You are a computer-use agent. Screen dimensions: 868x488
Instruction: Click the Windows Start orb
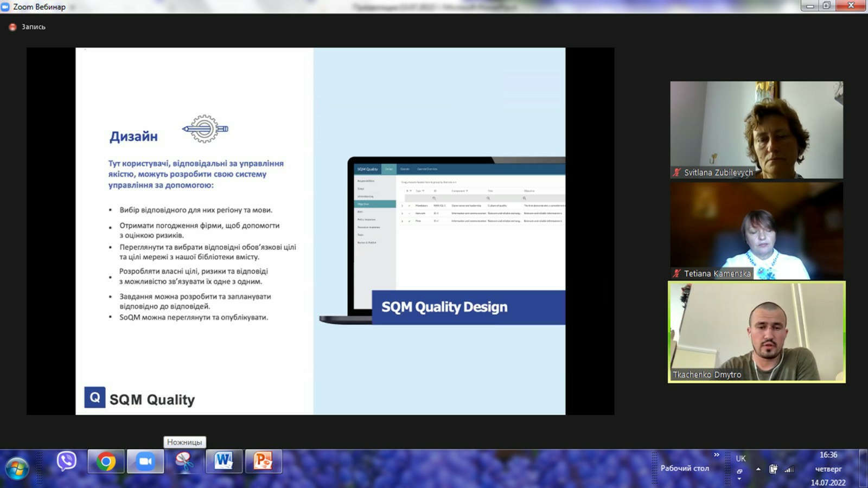[17, 468]
